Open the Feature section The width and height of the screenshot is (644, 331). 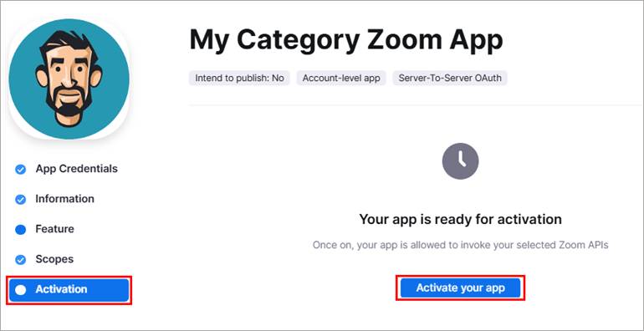(x=54, y=229)
